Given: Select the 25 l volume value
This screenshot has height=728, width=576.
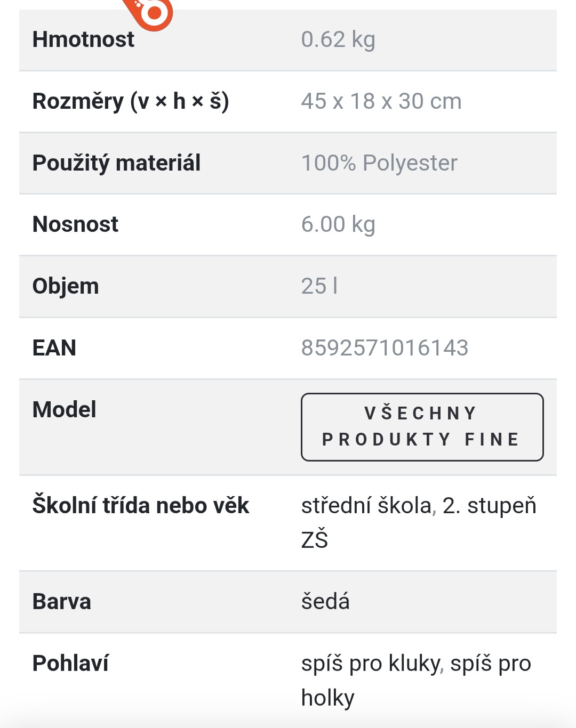Looking at the screenshot, I should pyautogui.click(x=319, y=286).
